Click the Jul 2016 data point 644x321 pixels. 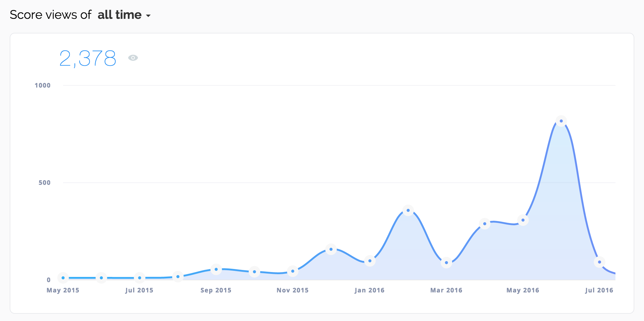point(600,262)
